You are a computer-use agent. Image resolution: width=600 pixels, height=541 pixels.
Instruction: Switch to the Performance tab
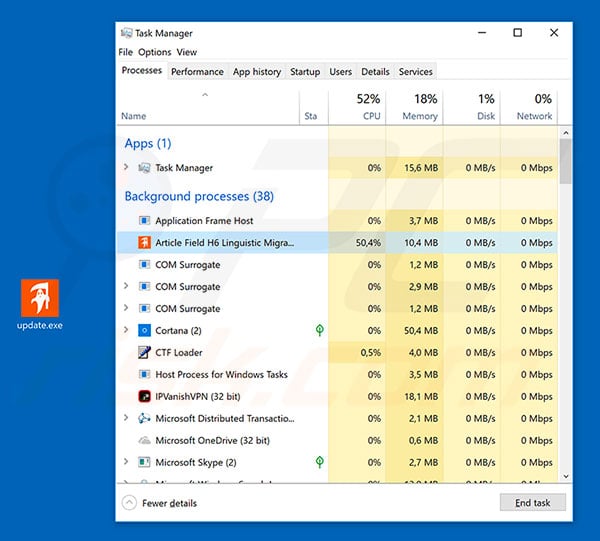pyautogui.click(x=197, y=72)
